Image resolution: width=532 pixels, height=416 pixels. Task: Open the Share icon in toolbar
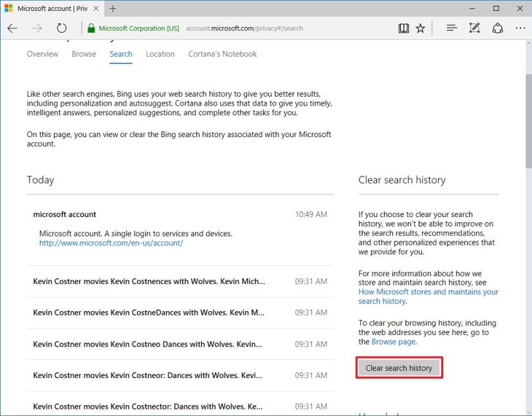(x=497, y=28)
